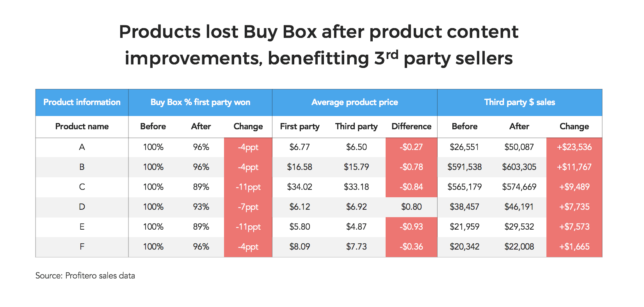Viewport: 644px width, 307px height.
Task: Click the Average product price header
Action: click(355, 102)
